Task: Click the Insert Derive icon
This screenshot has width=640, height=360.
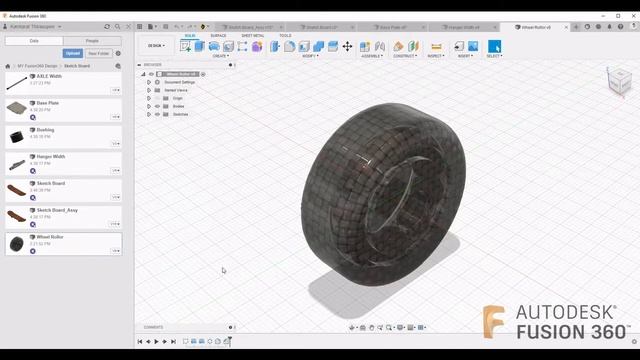Action: 459,46
